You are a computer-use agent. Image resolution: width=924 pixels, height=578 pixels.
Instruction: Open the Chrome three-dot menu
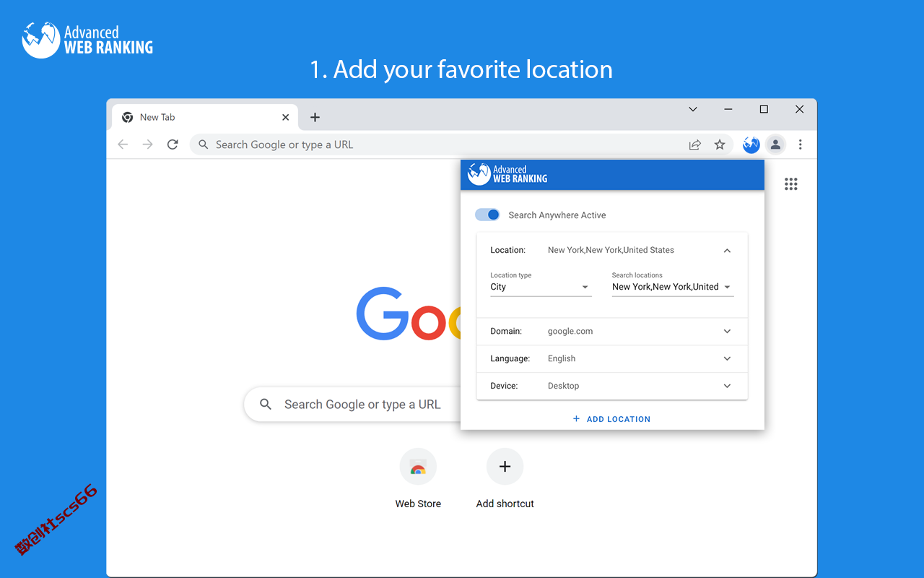[x=800, y=144]
